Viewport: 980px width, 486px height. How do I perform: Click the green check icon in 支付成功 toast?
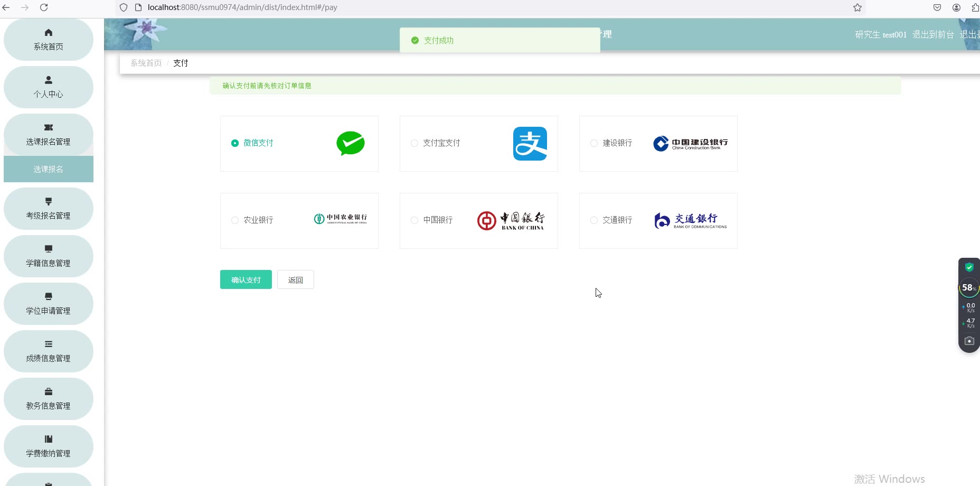point(415,40)
